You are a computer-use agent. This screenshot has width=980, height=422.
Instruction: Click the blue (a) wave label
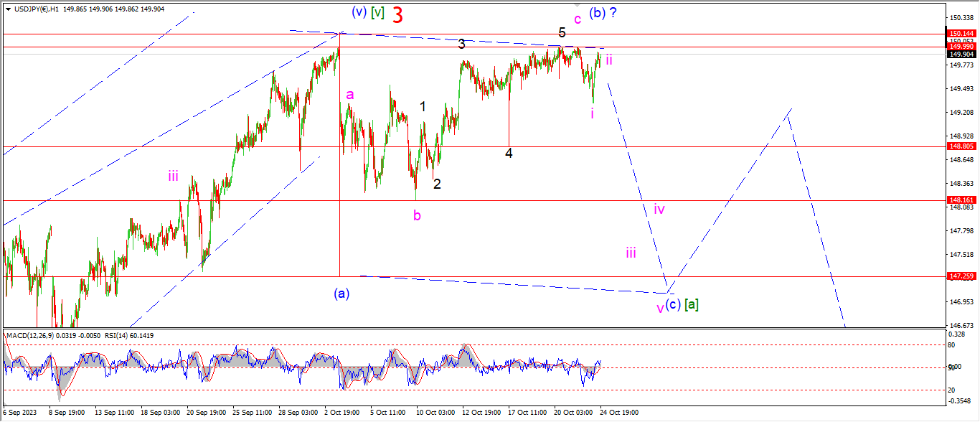tap(341, 293)
